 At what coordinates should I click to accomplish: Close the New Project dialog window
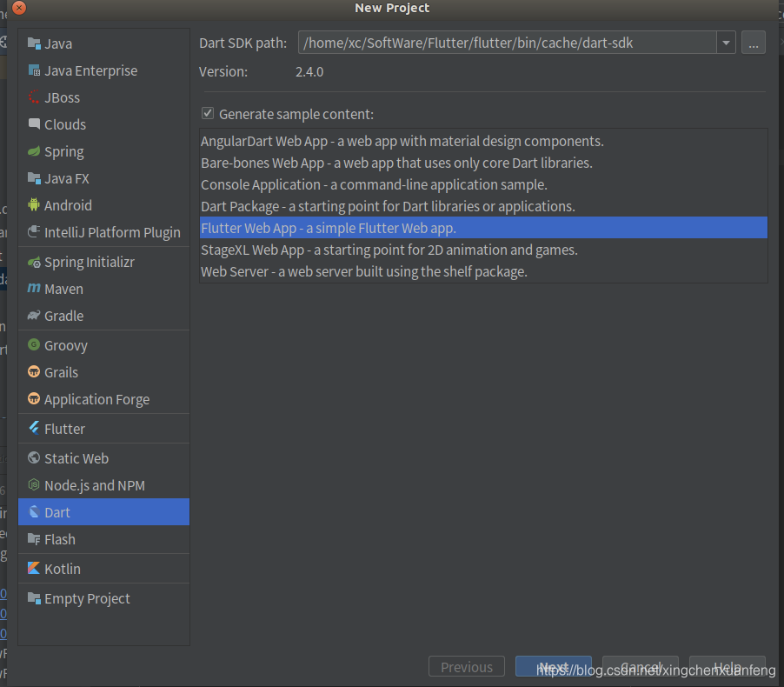pos(18,8)
